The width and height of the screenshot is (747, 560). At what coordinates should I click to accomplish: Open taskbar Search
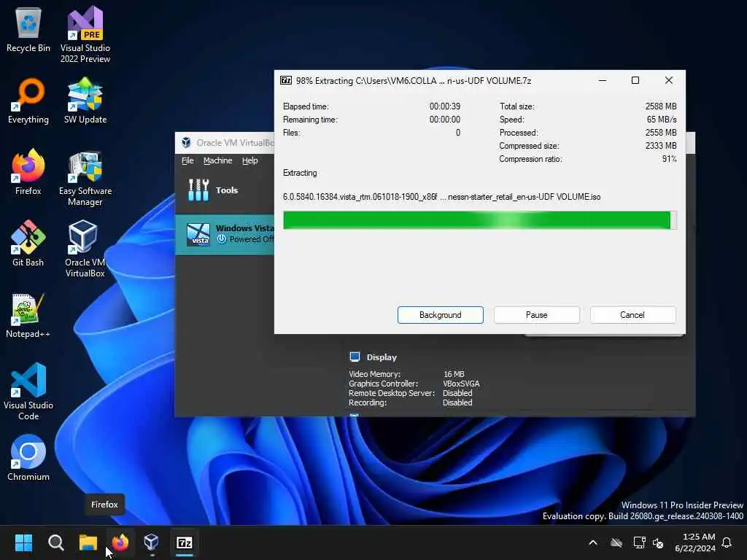click(55, 542)
